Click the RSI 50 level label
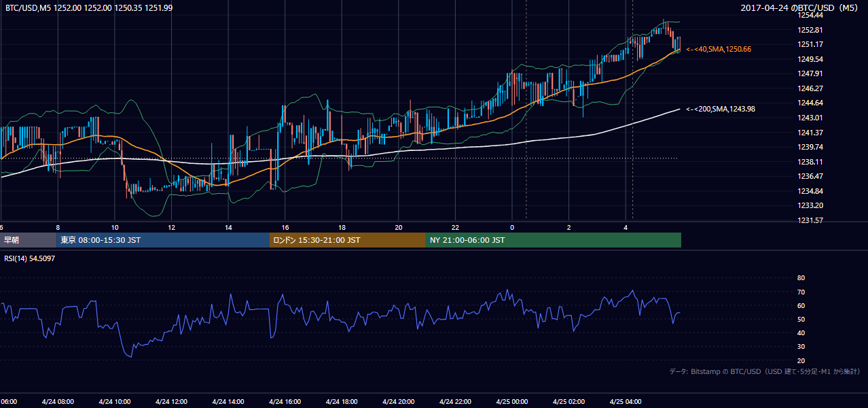 [x=801, y=319]
